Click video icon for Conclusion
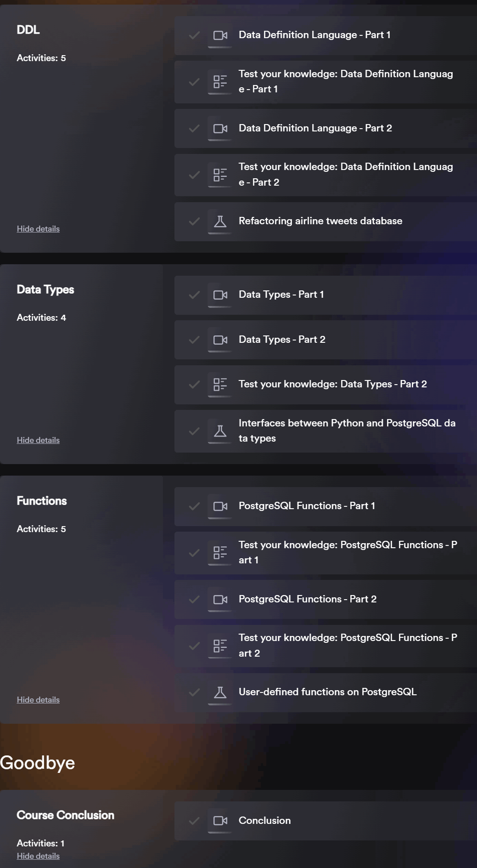The width and height of the screenshot is (477, 868). click(220, 821)
